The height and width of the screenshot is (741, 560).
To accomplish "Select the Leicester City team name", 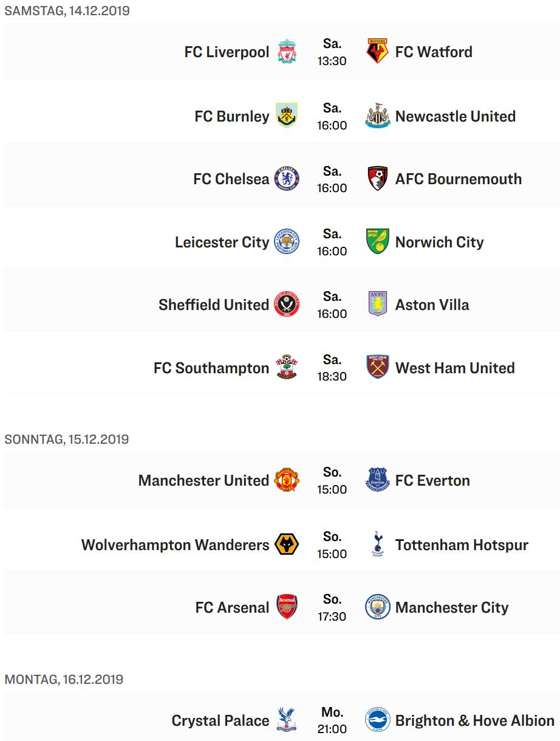I will pos(222,242).
